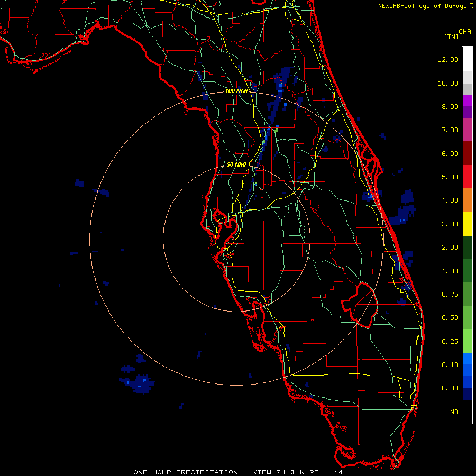Screen dimensions: 476x476
Task: Select the 0.50 legend value
Action: [450, 318]
